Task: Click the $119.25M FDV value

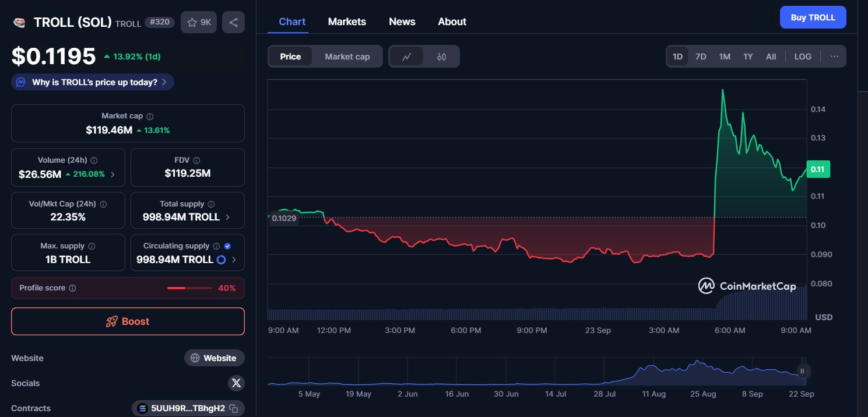Action: [x=187, y=173]
